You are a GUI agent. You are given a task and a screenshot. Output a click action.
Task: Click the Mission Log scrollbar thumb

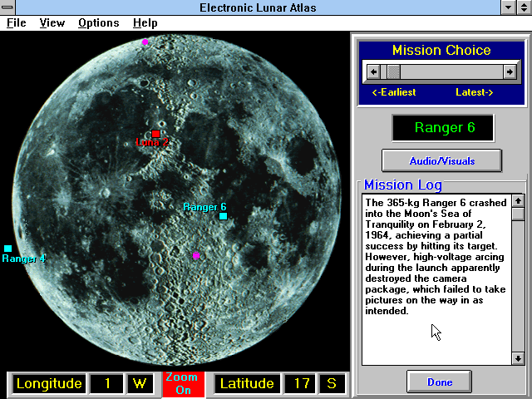[518, 214]
